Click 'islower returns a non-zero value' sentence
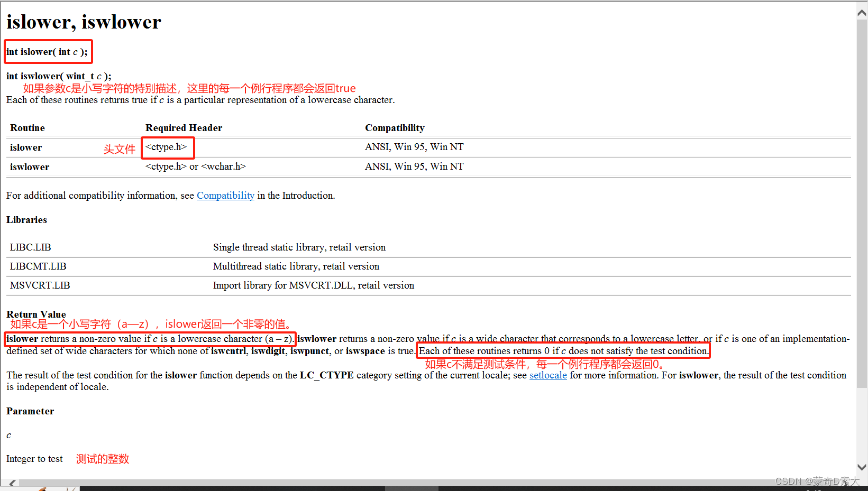This screenshot has width=868, height=491. click(x=150, y=339)
